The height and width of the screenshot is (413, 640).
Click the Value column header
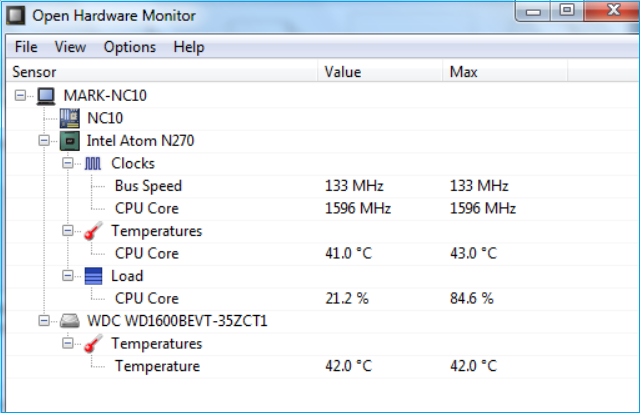(x=343, y=72)
